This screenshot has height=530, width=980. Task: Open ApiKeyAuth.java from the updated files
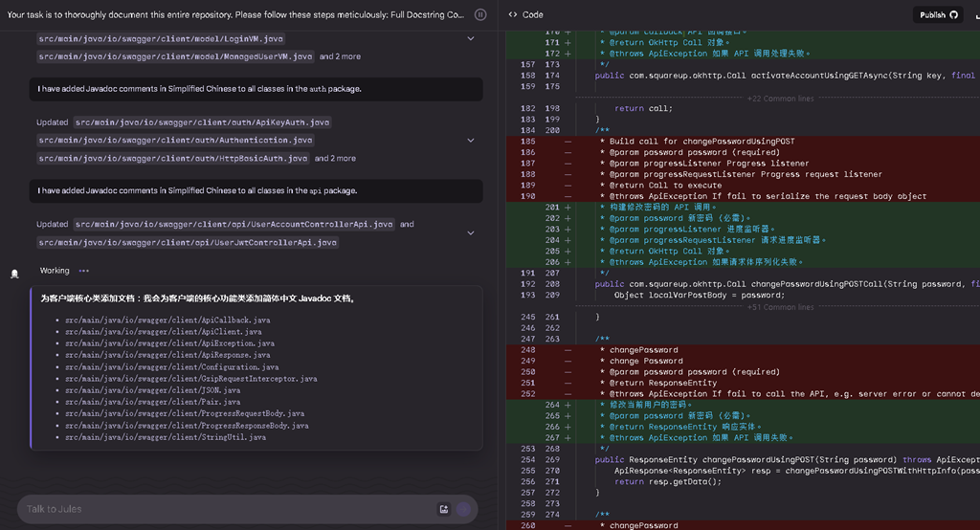(x=202, y=122)
